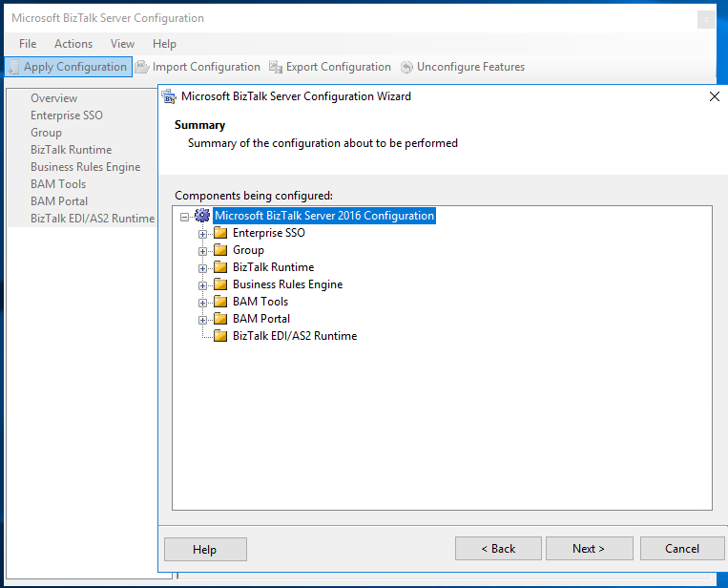Image resolution: width=728 pixels, height=588 pixels.
Task: Select Group label in summary tree
Action: coord(248,250)
